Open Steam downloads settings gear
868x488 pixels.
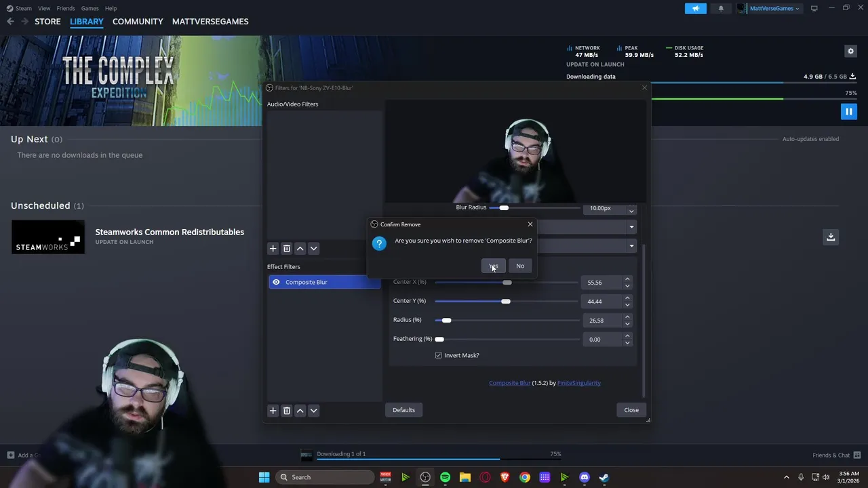pos(850,52)
